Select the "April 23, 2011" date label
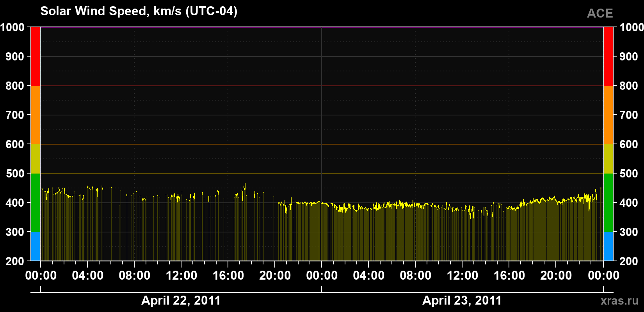 [x=462, y=300]
